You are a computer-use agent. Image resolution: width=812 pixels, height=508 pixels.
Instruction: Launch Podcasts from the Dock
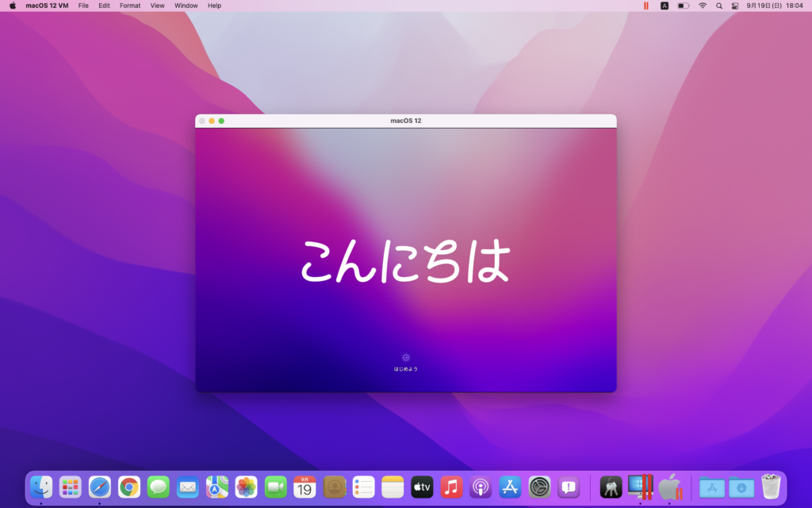(x=481, y=487)
